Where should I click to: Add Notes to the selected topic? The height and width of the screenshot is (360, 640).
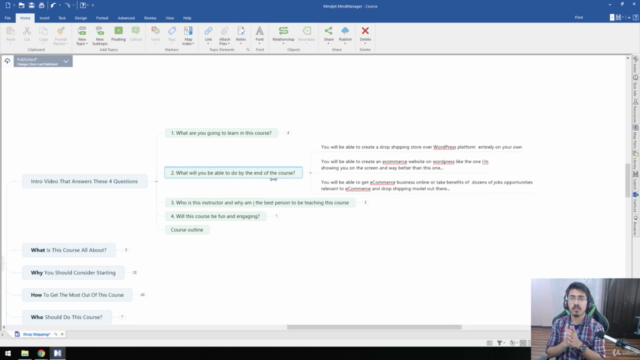241,35
